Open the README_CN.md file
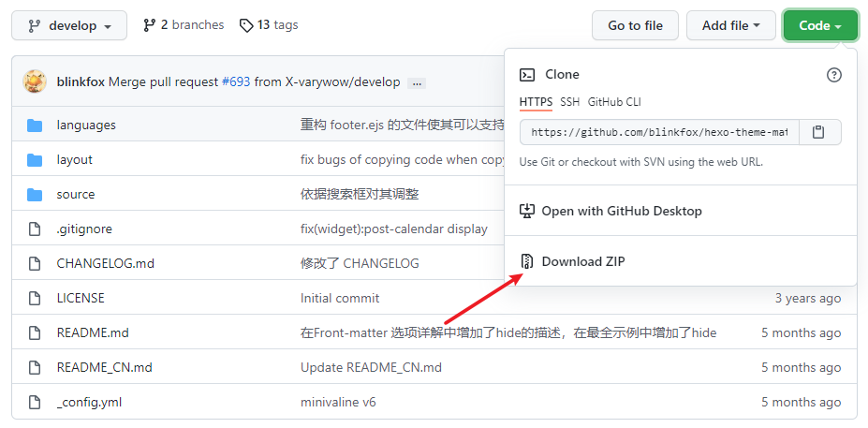The width and height of the screenshot is (868, 428). point(105,367)
